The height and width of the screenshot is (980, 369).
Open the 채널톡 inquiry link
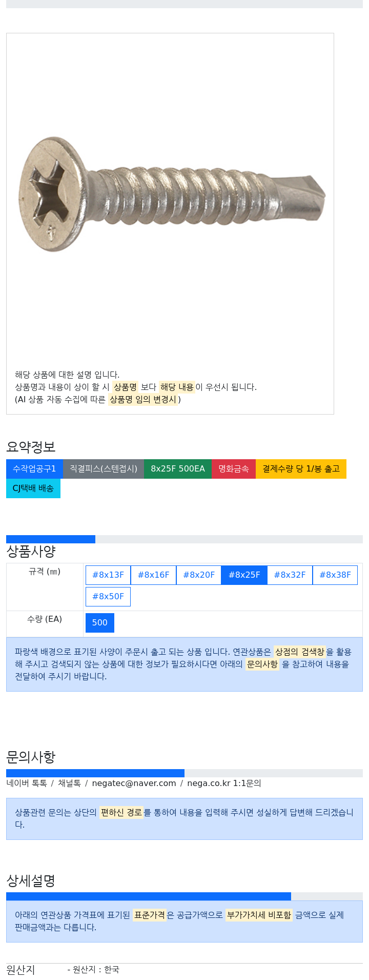click(69, 783)
